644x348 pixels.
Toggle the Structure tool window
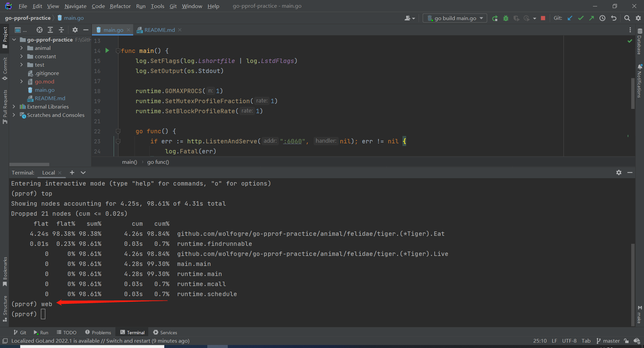pyautogui.click(x=5, y=308)
